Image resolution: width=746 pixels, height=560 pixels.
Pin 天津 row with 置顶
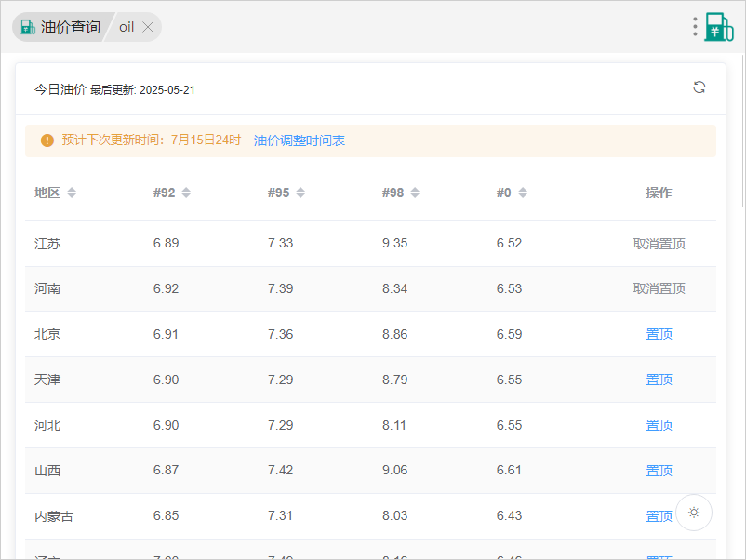pos(659,380)
